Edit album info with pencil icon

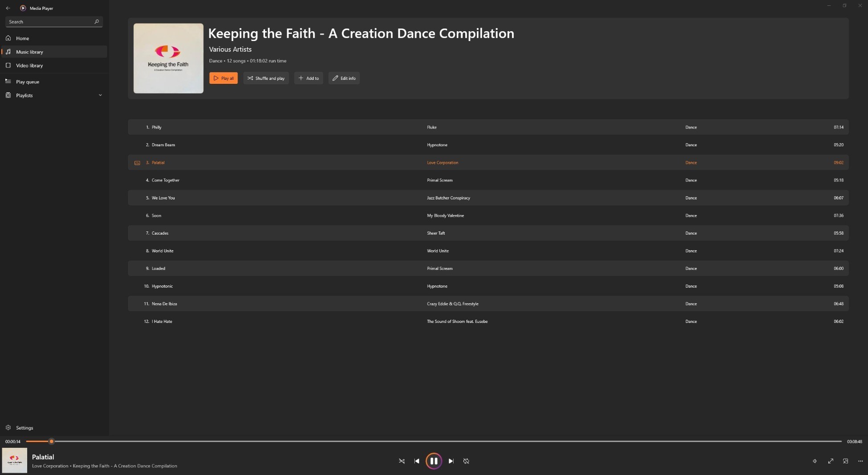(344, 78)
